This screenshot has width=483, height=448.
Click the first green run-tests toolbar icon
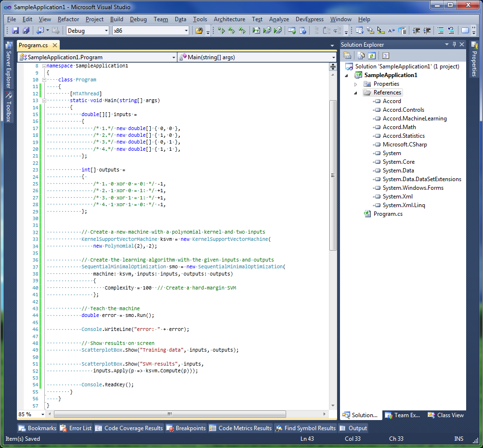pyautogui.click(x=221, y=30)
